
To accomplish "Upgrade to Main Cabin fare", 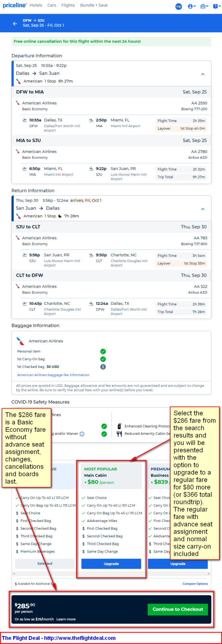I will (x=111, y=563).
